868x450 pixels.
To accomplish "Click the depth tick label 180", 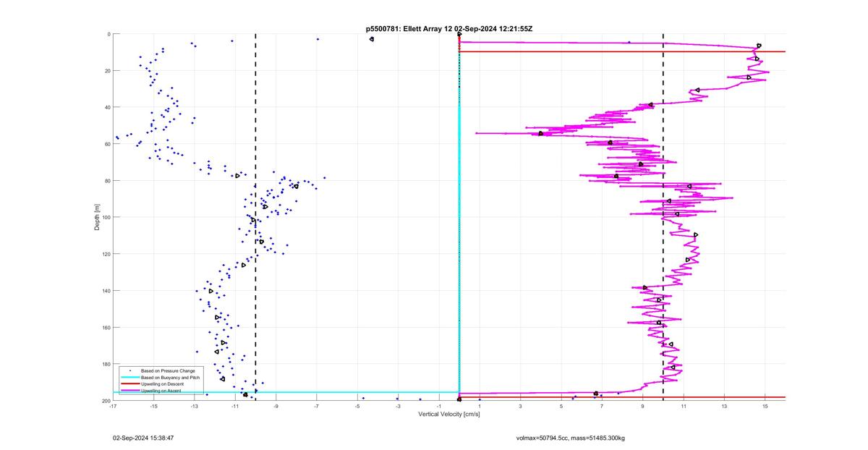I will pyautogui.click(x=105, y=364).
